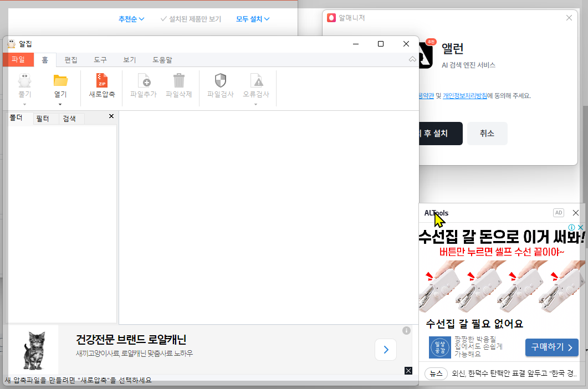
Task: Click the 풀기 (extract) toolbar icon
Action: click(25, 80)
